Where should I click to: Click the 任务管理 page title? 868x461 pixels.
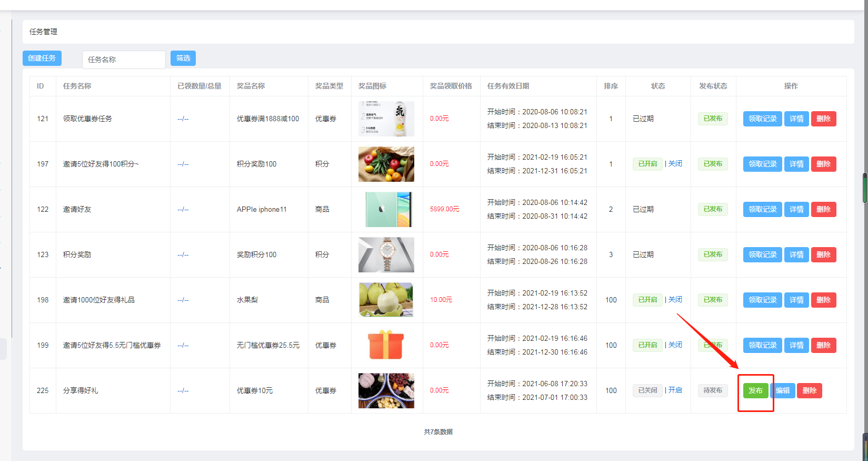(43, 32)
